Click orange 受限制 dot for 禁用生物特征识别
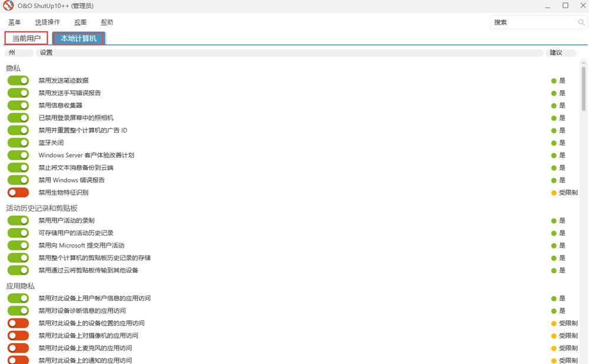The image size is (589, 364). pos(554,193)
